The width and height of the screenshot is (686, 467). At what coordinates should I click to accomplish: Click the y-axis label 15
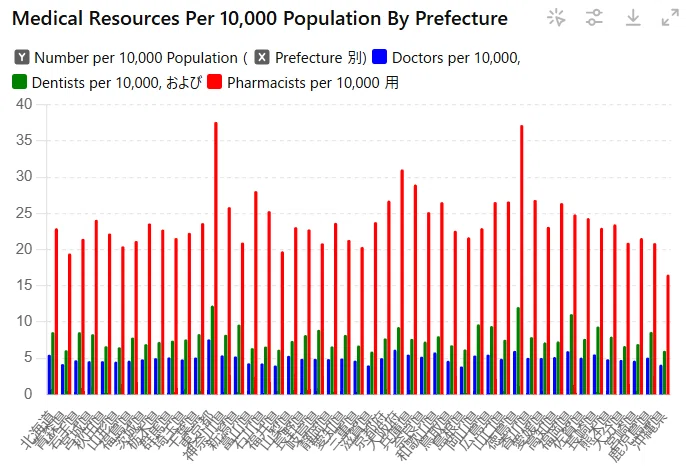tap(24, 285)
